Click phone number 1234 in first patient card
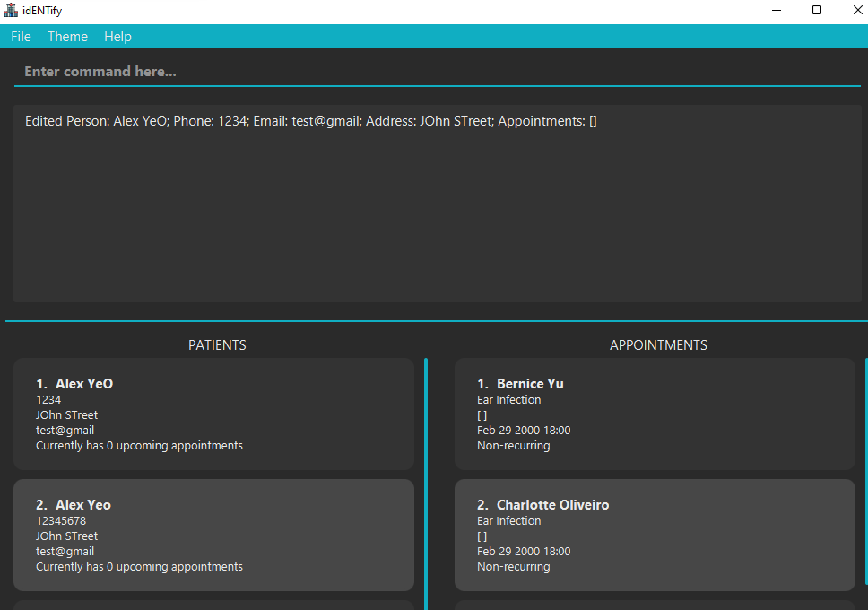Screen dimensions: 868x610 tap(48, 399)
